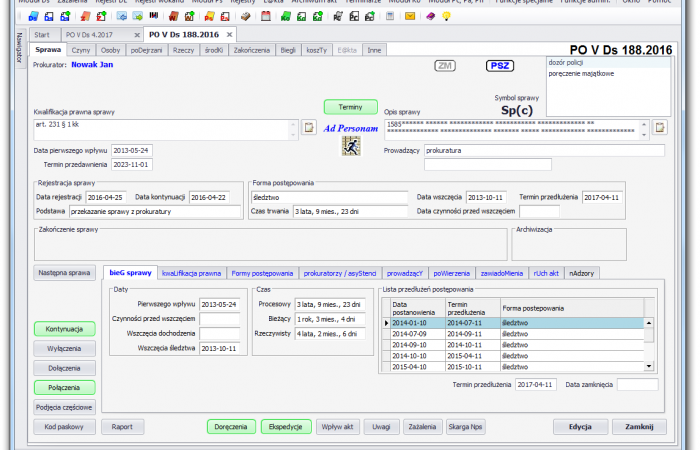Toggle the PSZ badge button
The image size is (700, 450).
point(500,66)
